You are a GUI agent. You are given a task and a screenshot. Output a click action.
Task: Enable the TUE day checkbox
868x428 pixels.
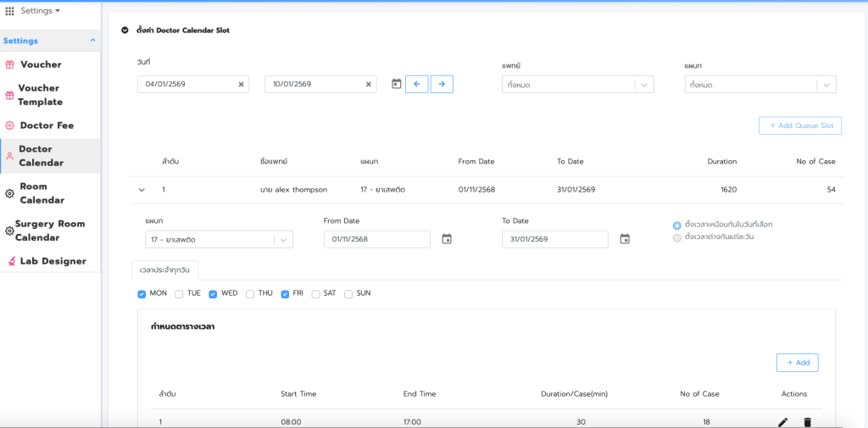[179, 294]
